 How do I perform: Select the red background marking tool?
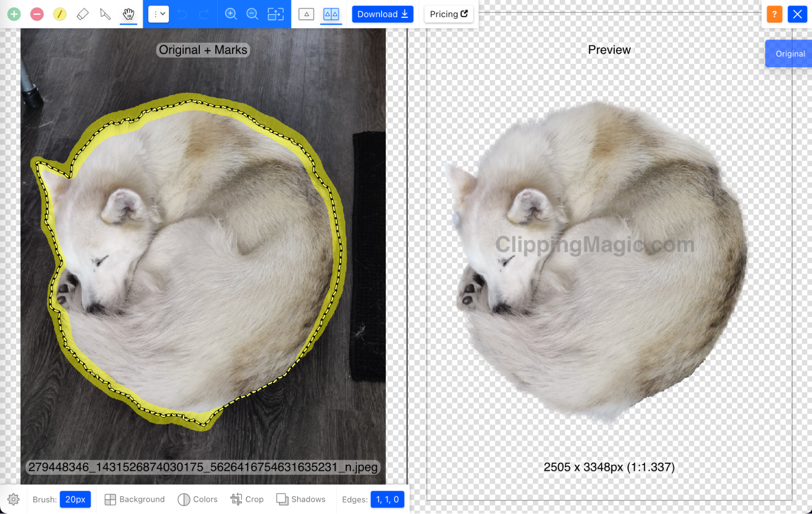tap(37, 14)
